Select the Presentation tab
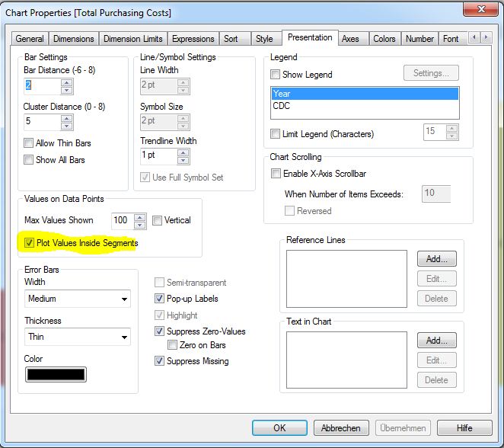The image size is (504, 448). tap(310, 37)
